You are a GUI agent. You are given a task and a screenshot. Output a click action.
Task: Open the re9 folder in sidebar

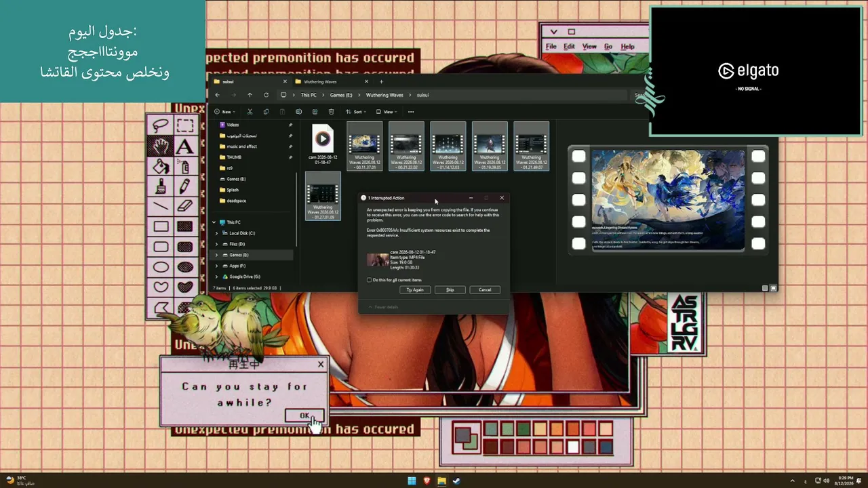tap(226, 168)
